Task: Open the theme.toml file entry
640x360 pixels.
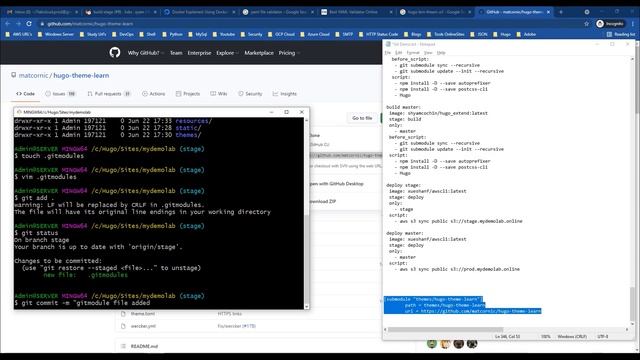Action: click(142, 314)
